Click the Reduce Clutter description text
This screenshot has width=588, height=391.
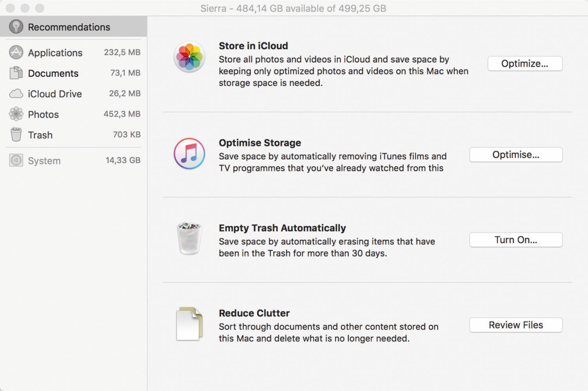tap(328, 333)
